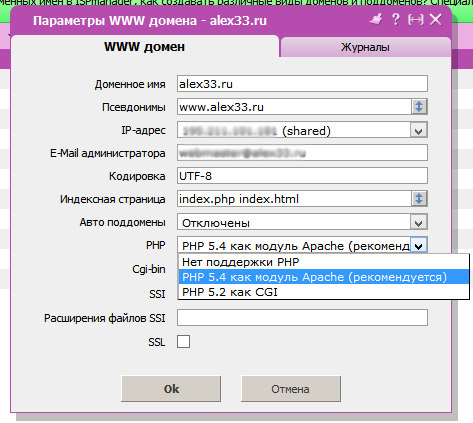Expand the Псевдонимы field with arrow icon
Image resolution: width=473 pixels, height=423 pixels.
[419, 107]
